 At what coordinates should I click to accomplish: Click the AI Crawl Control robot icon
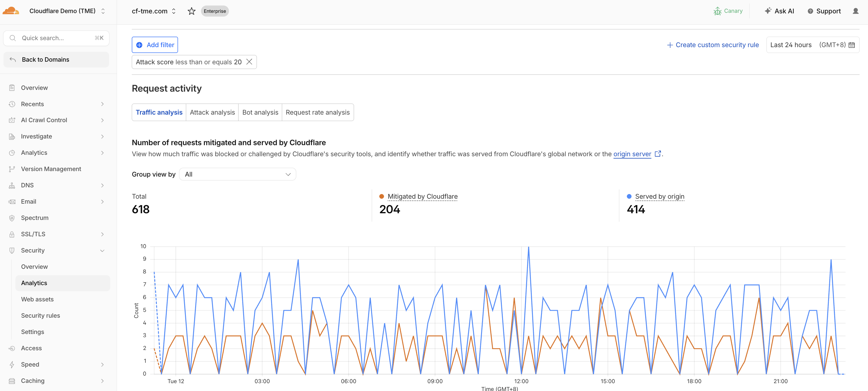click(x=12, y=120)
